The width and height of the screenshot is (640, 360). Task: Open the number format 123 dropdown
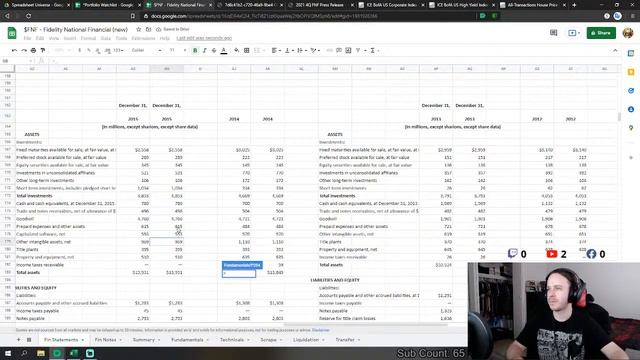click(x=118, y=50)
